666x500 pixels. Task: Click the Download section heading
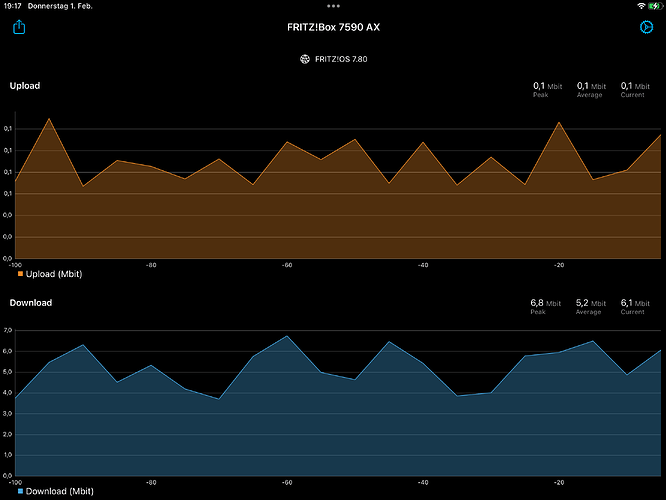pyautogui.click(x=31, y=303)
